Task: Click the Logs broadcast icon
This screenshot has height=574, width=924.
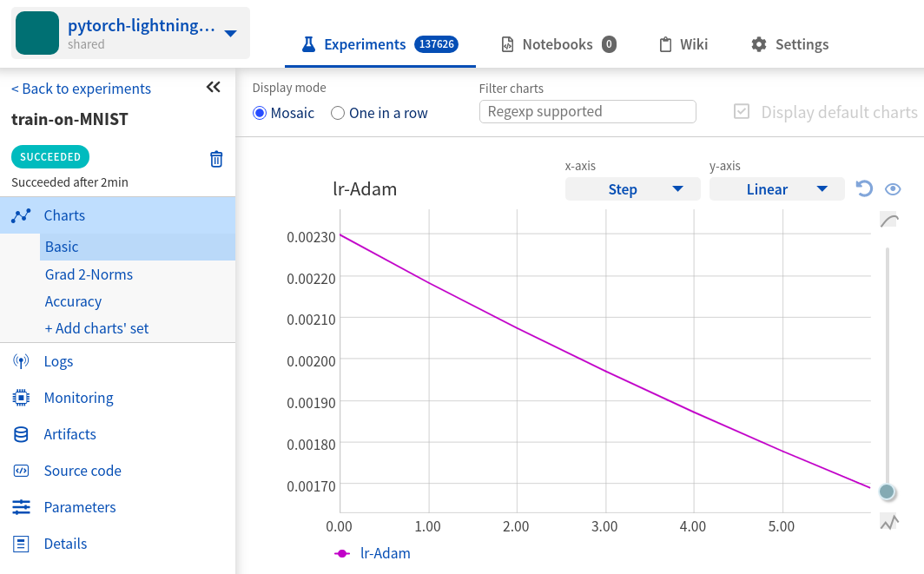Action: pos(22,361)
